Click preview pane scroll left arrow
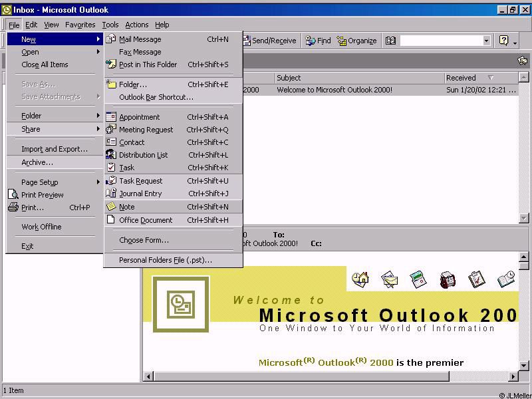Screen dimensions: 532x399 [148, 376]
